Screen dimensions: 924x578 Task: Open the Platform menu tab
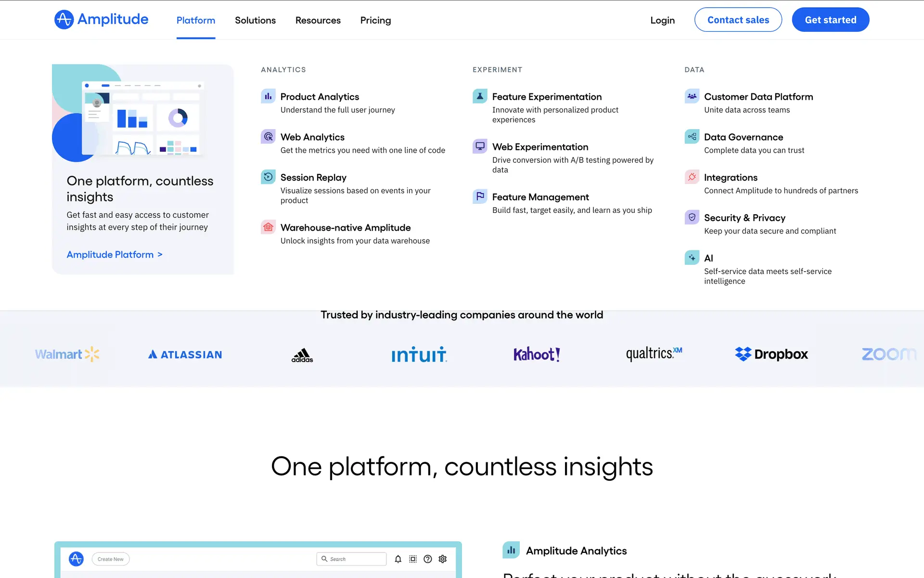tap(195, 20)
